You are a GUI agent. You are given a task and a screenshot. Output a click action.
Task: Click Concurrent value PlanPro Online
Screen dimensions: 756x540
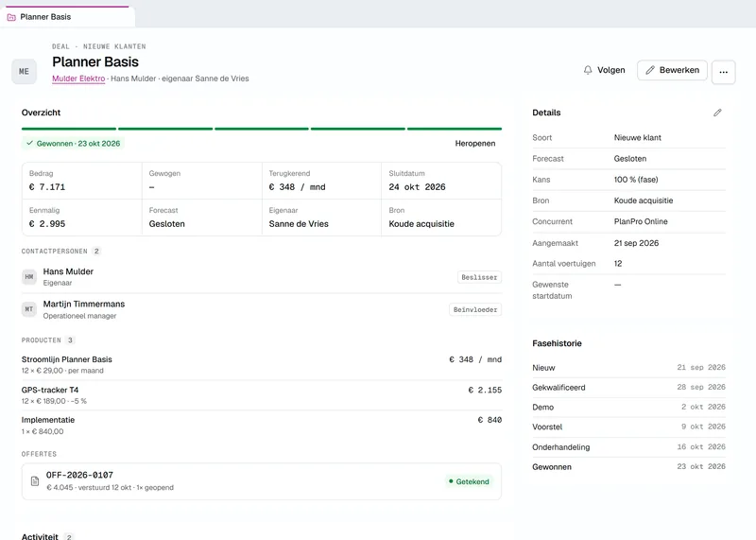641,221
